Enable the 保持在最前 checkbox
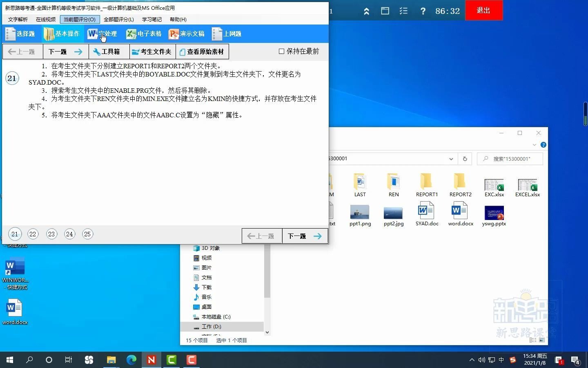 coord(281,51)
